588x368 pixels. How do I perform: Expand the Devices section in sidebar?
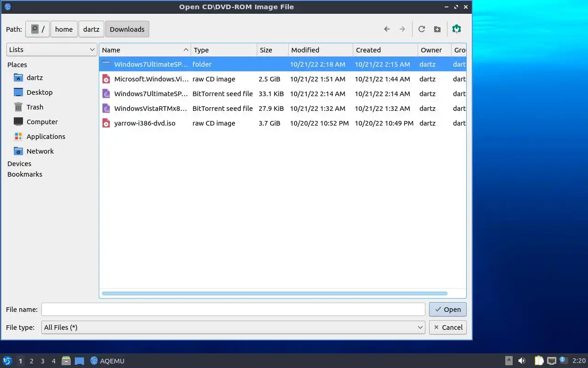point(19,164)
